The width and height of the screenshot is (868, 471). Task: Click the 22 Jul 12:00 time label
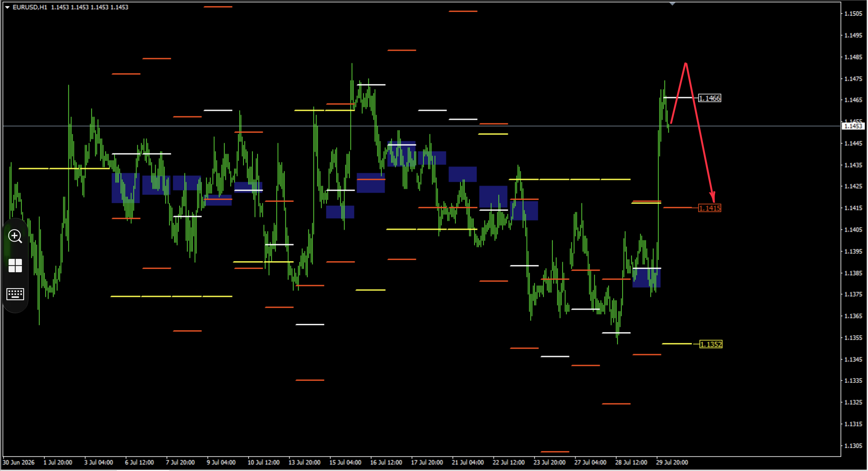click(x=508, y=462)
